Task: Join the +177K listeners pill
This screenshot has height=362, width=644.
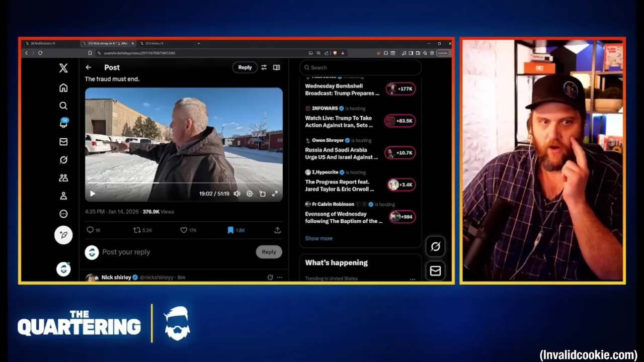Action: (400, 89)
